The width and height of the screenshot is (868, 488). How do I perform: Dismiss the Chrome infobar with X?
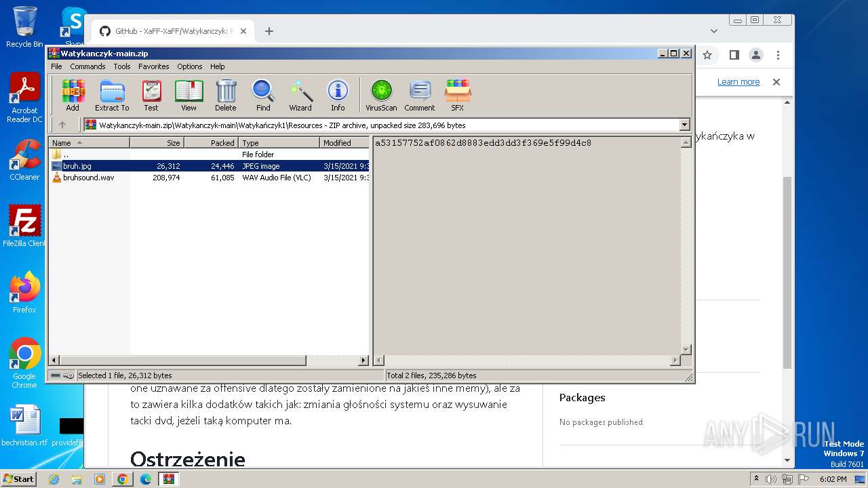tap(776, 82)
